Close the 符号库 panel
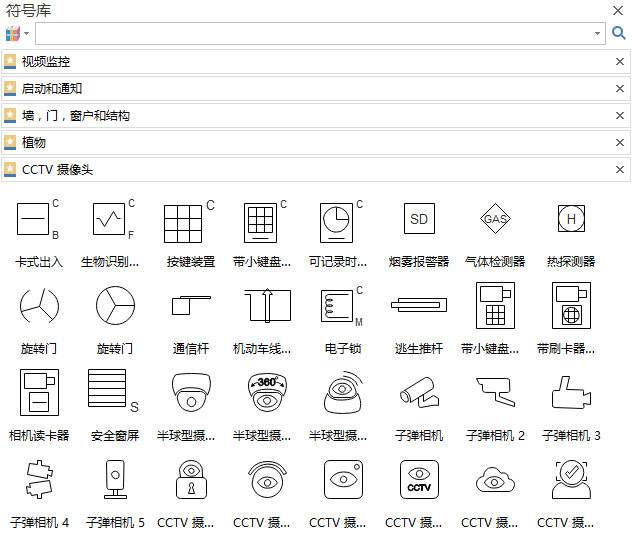The height and width of the screenshot is (542, 634). [x=618, y=11]
